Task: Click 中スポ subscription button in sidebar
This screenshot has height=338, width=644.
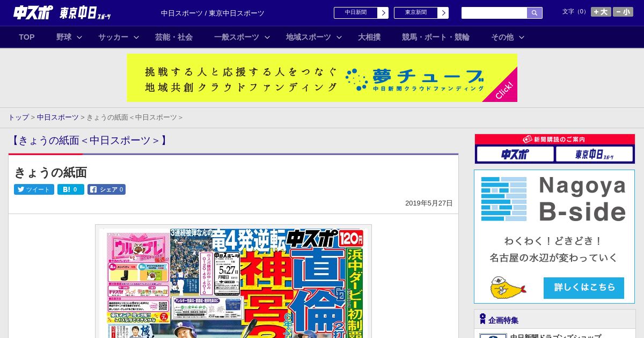Action: coord(515,155)
